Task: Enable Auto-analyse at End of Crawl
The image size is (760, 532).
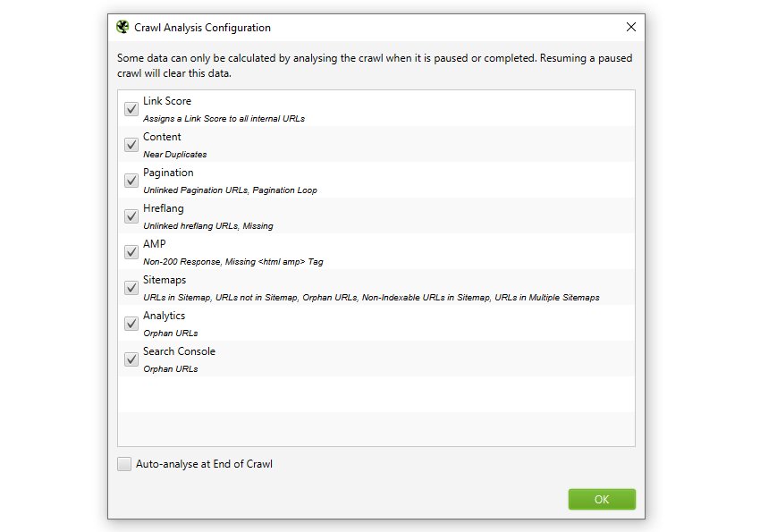Action: click(x=124, y=464)
